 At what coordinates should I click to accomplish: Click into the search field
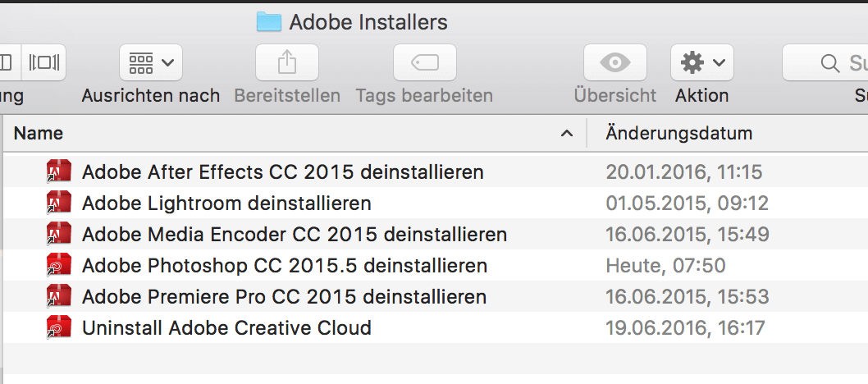[x=825, y=62]
